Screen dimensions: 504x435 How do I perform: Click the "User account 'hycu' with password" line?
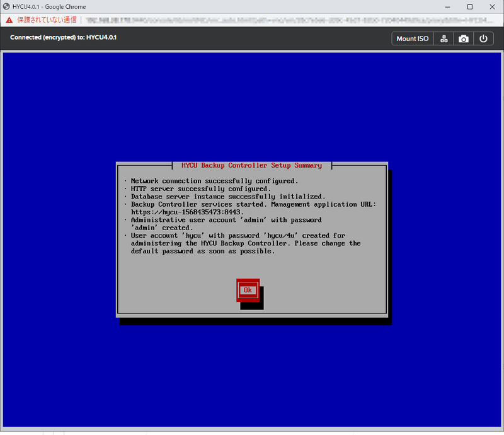[x=238, y=235]
